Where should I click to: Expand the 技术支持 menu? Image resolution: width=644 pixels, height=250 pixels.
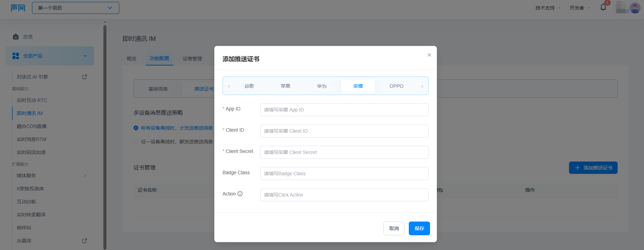548,8
